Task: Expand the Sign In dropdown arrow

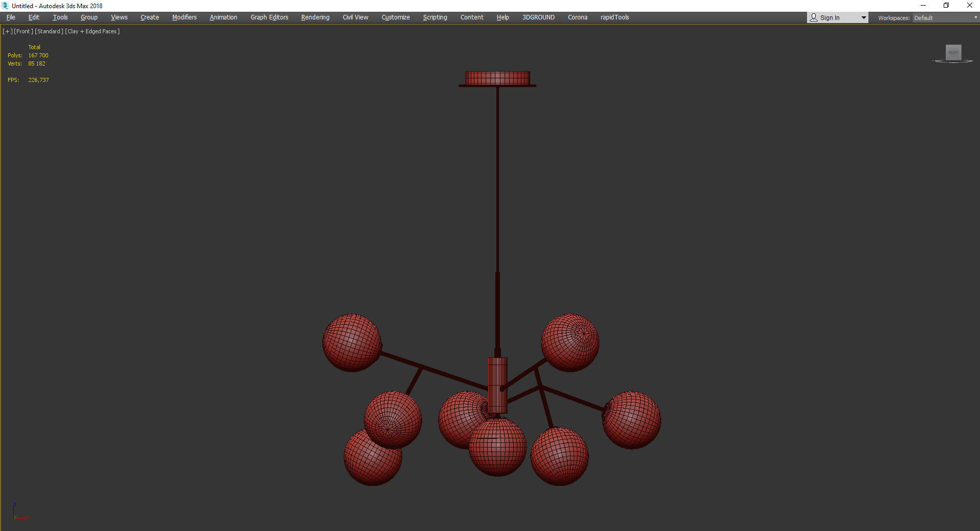Action: pyautogui.click(x=864, y=18)
